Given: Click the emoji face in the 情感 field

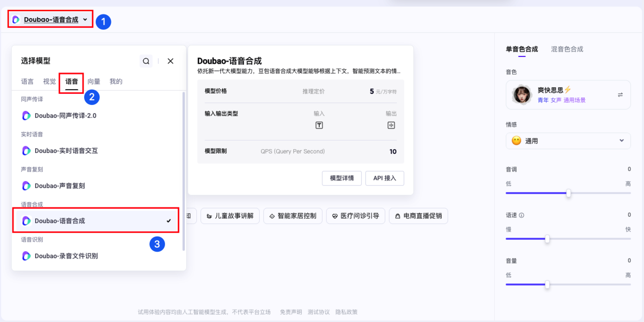Looking at the screenshot, I should pos(516,140).
